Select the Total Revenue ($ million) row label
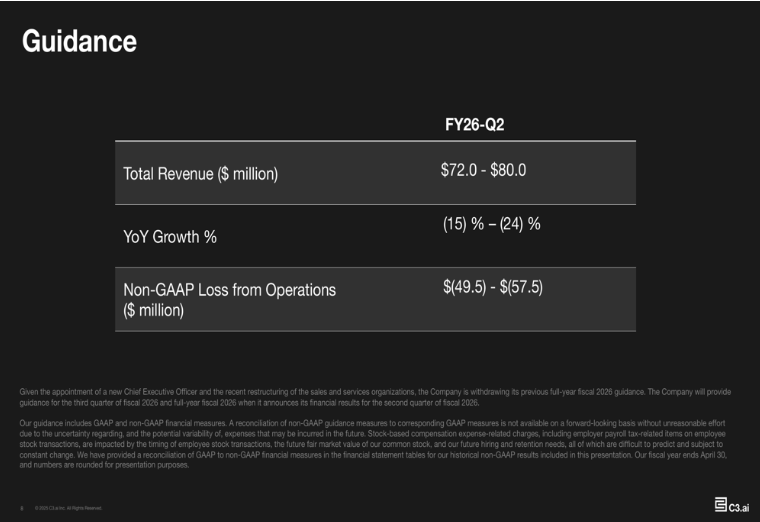 pos(200,174)
